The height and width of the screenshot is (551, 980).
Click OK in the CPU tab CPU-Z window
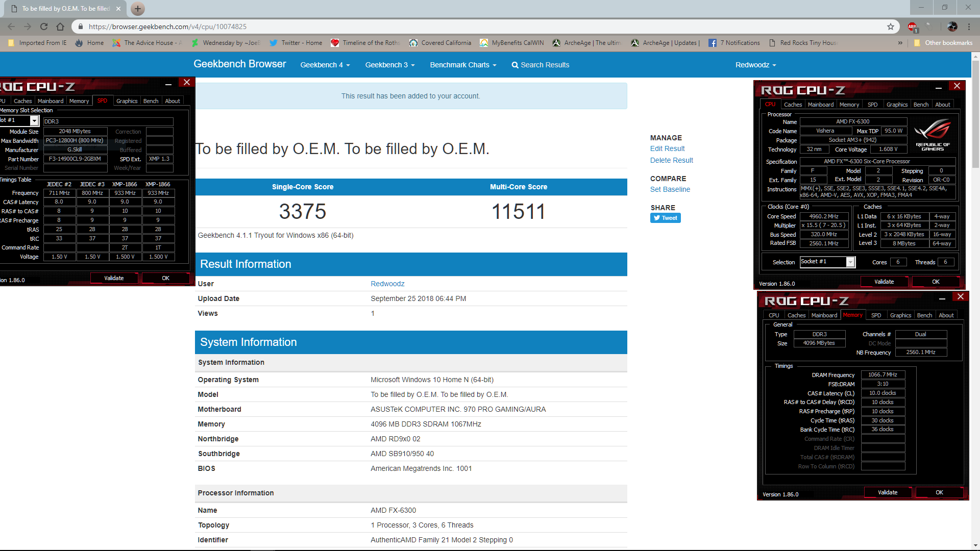click(x=936, y=282)
